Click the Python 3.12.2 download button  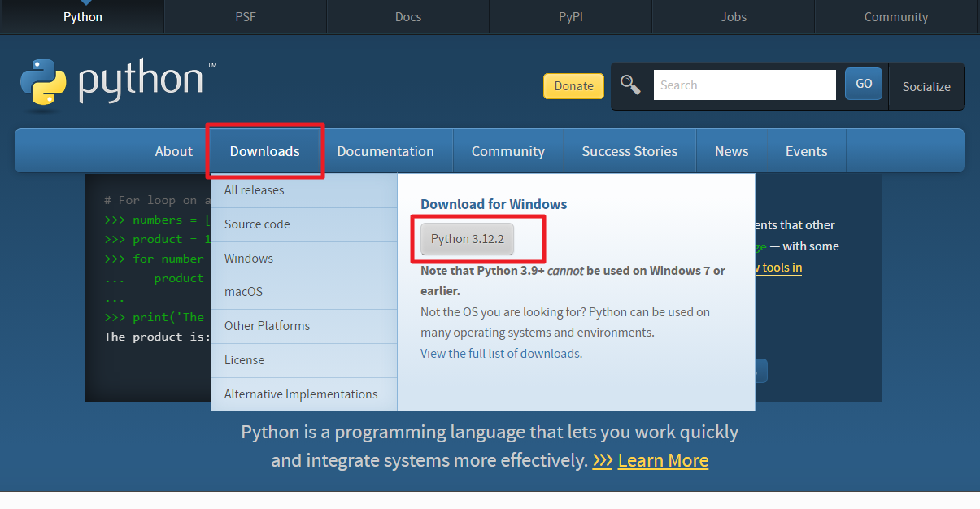pos(468,239)
